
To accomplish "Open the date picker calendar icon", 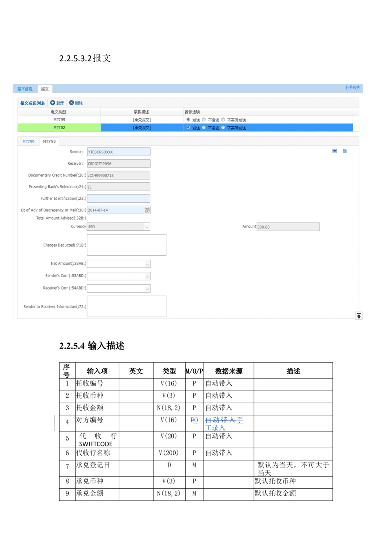I will (147, 210).
